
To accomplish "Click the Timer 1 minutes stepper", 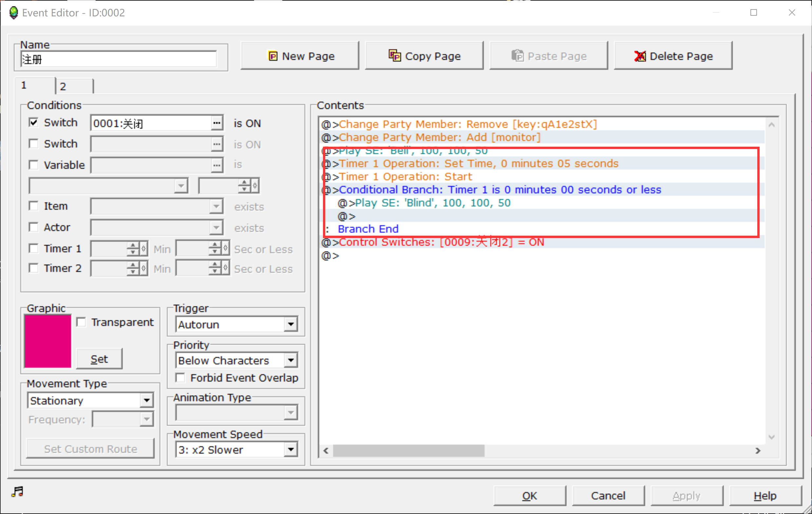I will point(137,249).
